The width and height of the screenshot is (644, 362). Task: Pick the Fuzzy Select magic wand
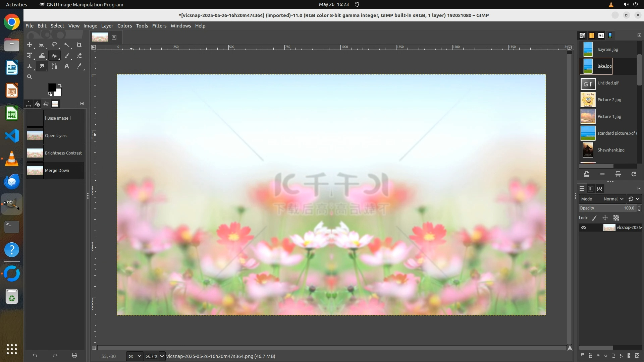67,45
